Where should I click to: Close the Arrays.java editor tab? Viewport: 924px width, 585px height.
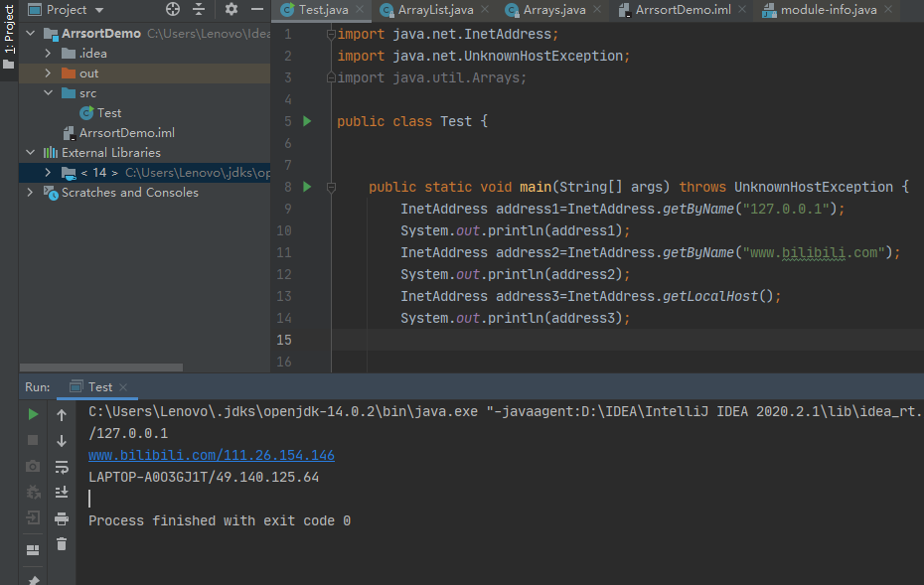pos(597,9)
